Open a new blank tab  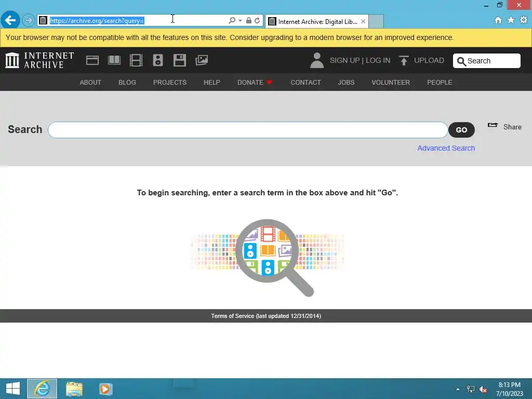[x=376, y=21]
